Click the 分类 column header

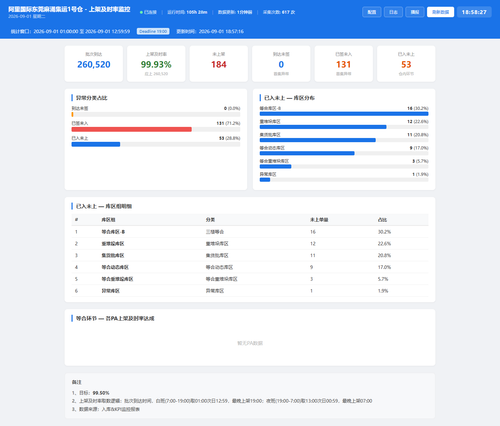click(x=210, y=220)
